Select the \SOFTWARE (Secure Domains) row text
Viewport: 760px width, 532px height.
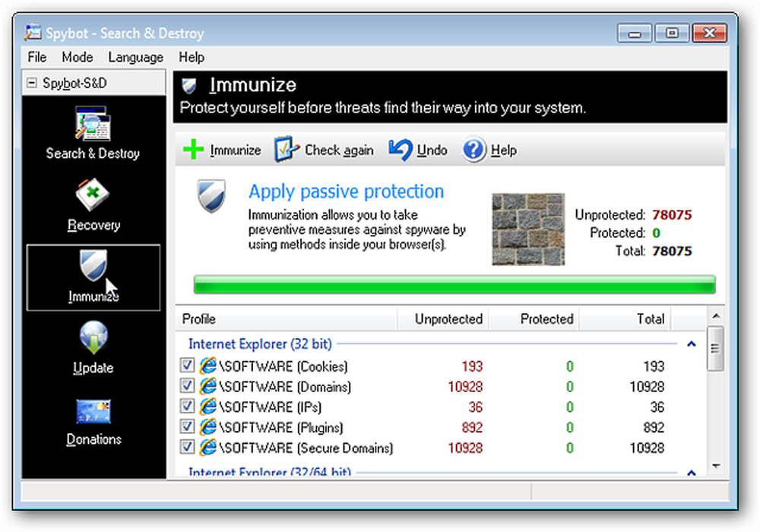pos(306,448)
